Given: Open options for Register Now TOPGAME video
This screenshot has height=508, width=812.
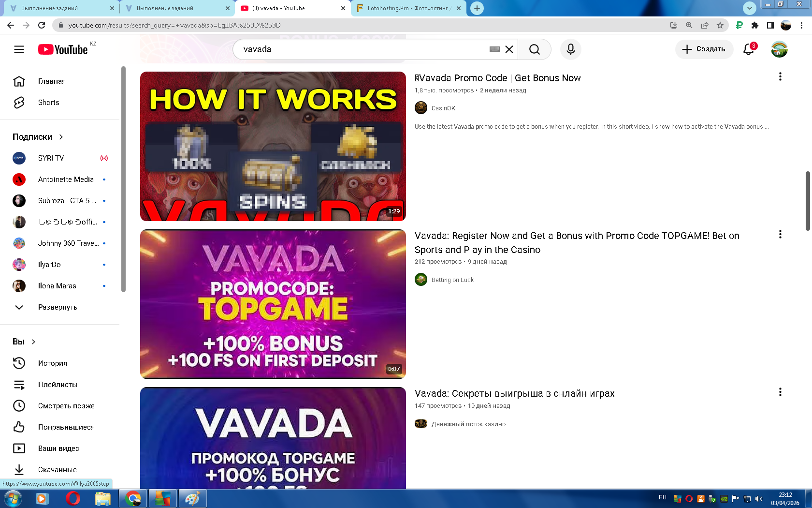Looking at the screenshot, I should coord(780,234).
